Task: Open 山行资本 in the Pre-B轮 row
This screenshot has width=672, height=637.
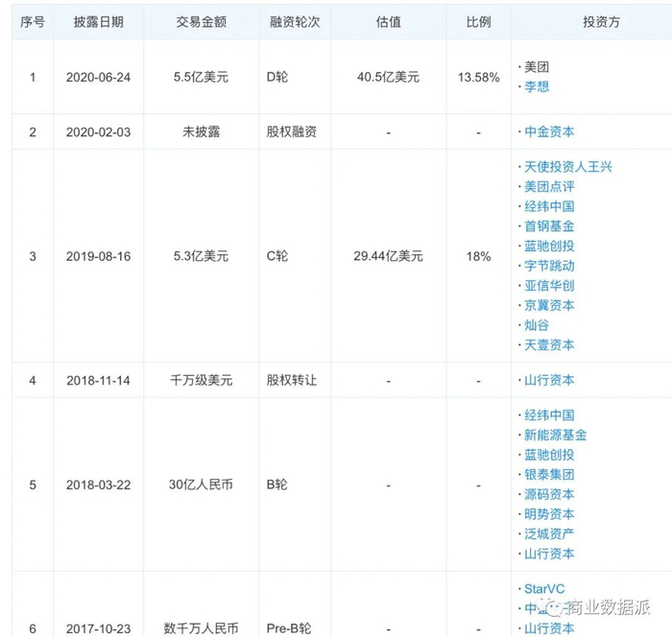Action: point(549,628)
